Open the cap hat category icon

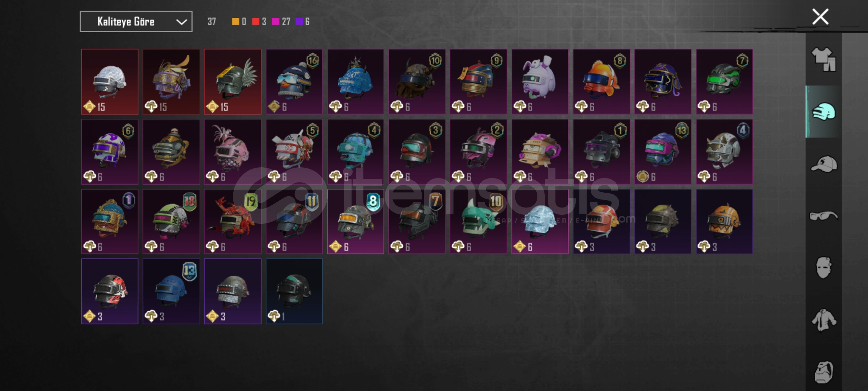pos(824,164)
